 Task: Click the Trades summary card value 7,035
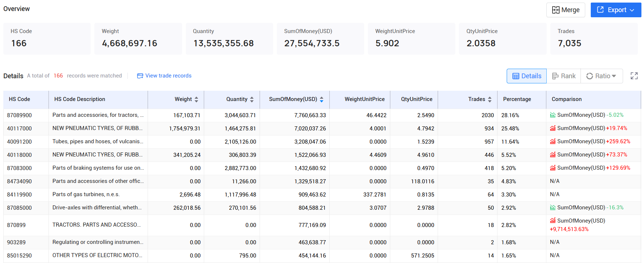pos(569,43)
